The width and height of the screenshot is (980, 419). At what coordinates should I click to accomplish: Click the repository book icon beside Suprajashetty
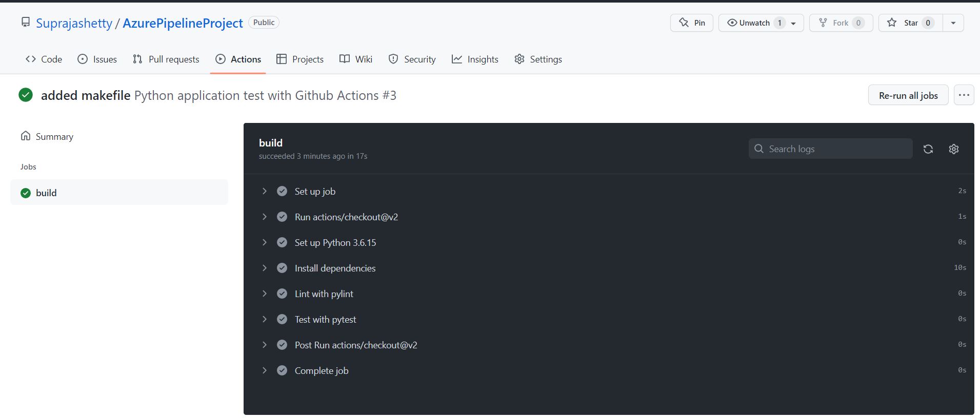25,22
